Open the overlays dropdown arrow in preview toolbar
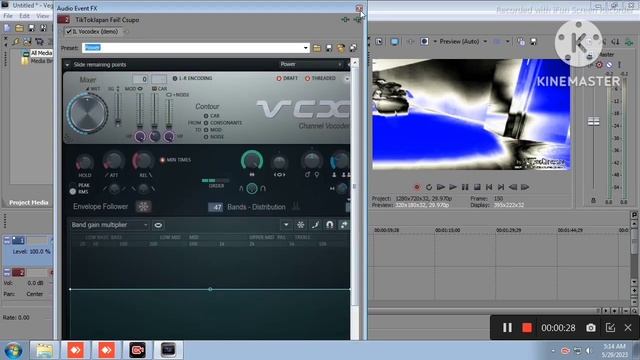640x360 pixels. 507,42
